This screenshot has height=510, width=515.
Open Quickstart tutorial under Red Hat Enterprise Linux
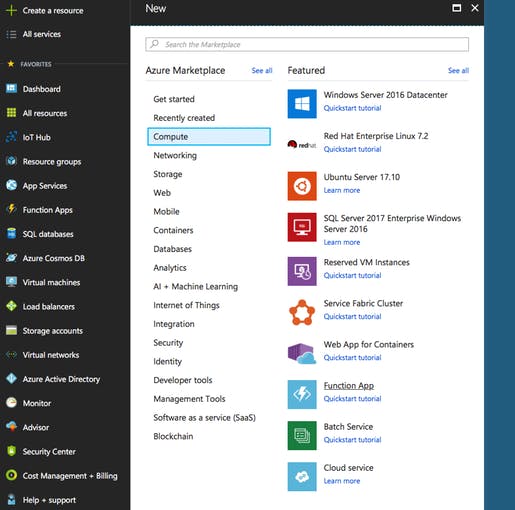pyautogui.click(x=352, y=149)
